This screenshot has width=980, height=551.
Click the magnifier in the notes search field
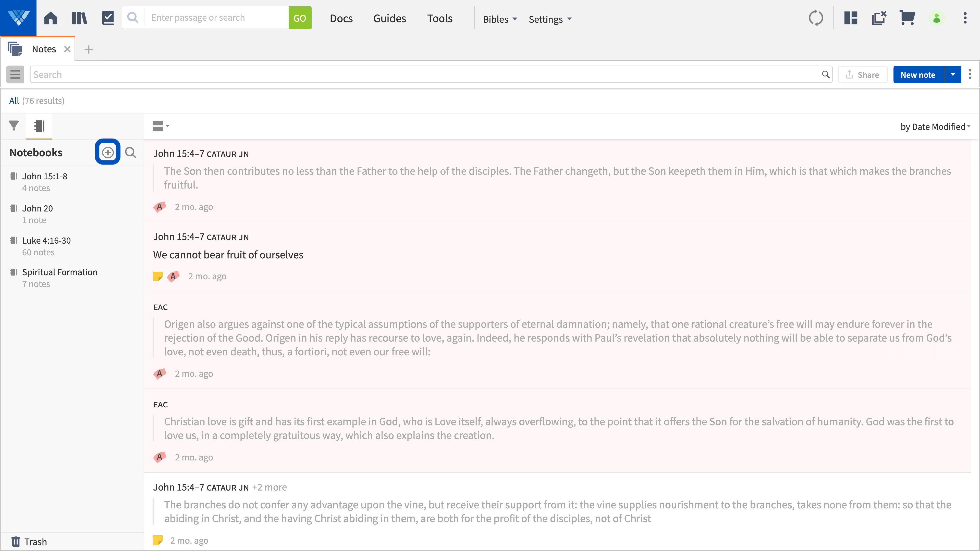[825, 74]
